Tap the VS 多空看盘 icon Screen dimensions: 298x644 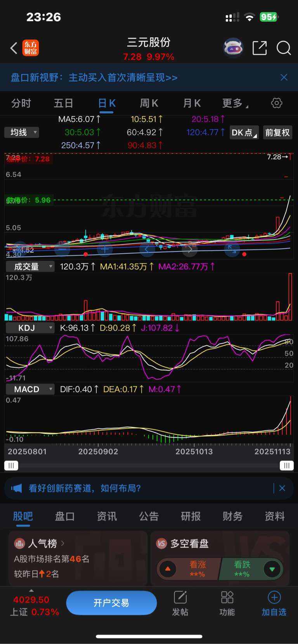pos(161,544)
